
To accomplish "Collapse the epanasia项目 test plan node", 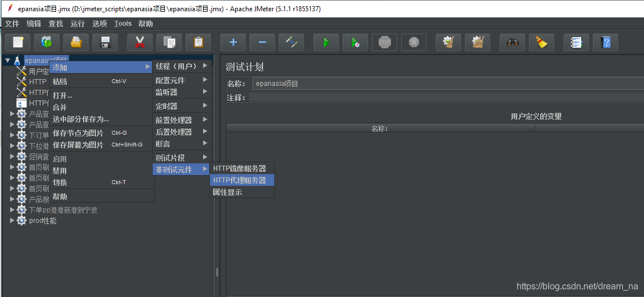I will [x=7, y=61].
